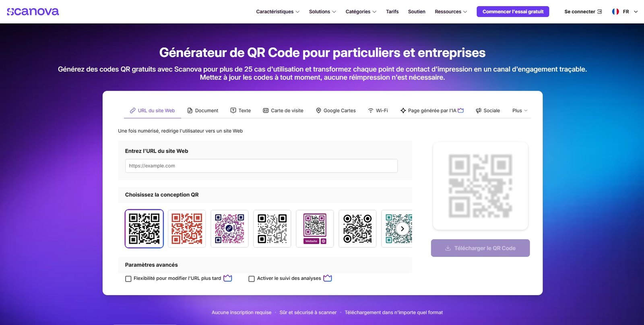Click the sparkle icon for Page générée par l'IA
Screen dimensions: 644x325
403,111
